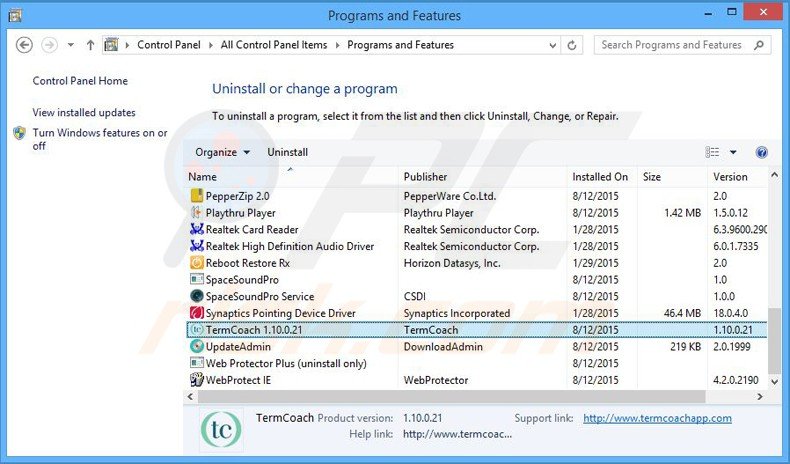This screenshot has width=790, height=464.
Task: Click the search magnifier icon
Action: [x=758, y=45]
